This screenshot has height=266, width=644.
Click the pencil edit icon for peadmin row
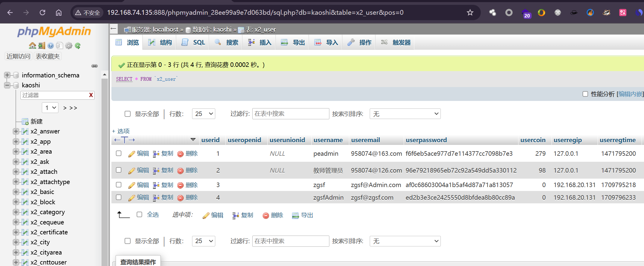[132, 154]
